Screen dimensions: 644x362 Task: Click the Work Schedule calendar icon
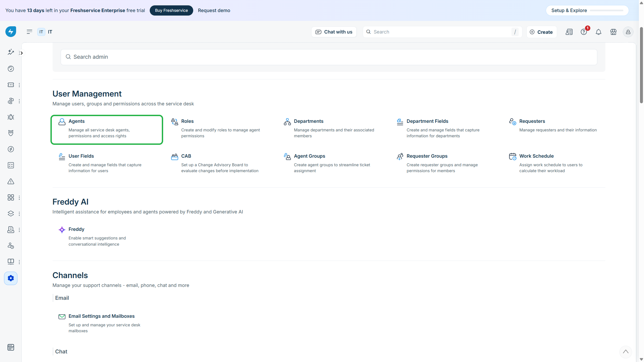(x=513, y=157)
